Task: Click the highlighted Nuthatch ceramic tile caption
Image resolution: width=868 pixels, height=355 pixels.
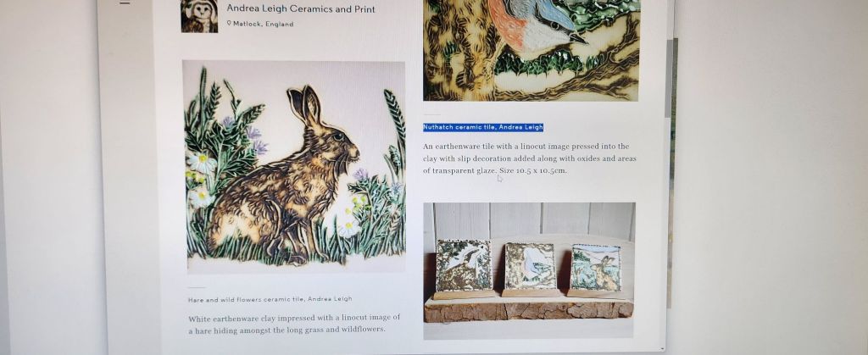Action: point(482,127)
